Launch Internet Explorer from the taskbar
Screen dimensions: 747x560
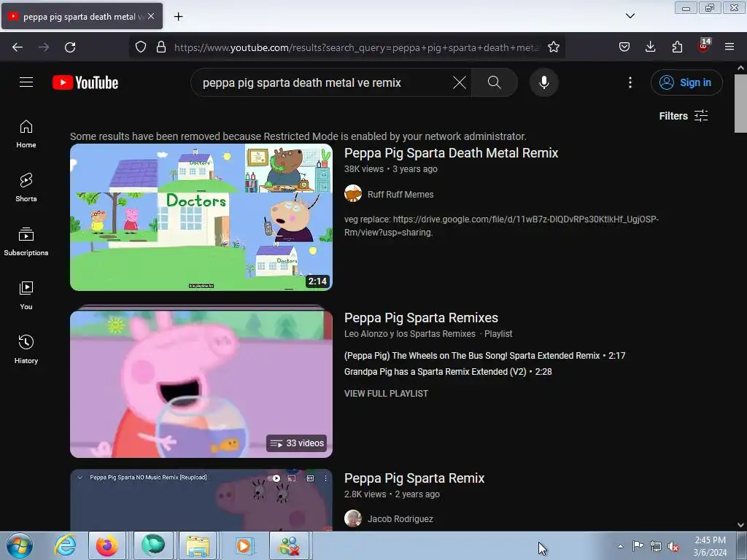click(65, 545)
